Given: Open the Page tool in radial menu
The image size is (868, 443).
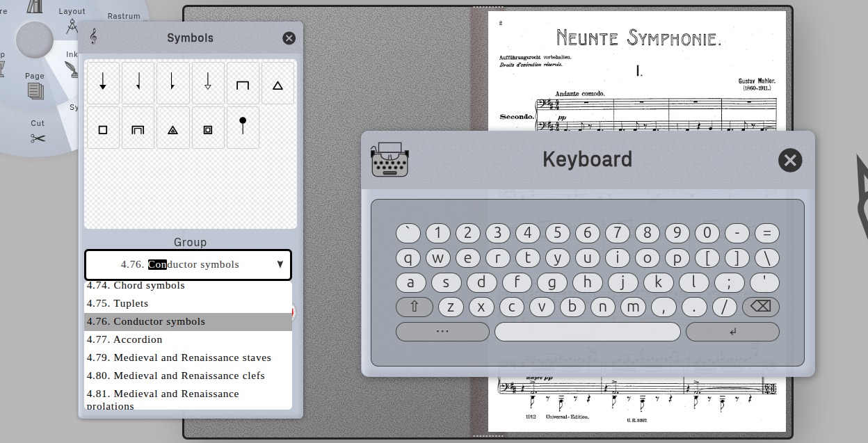Looking at the screenshot, I should [35, 86].
